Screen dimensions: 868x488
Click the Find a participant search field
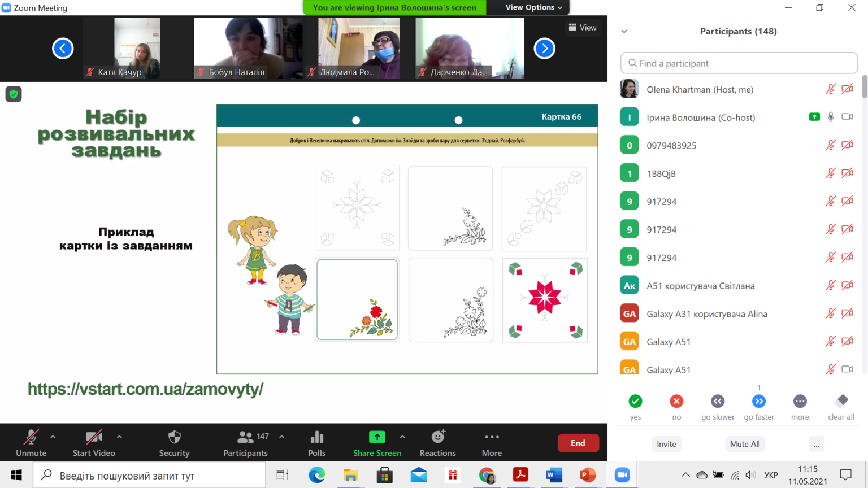739,63
